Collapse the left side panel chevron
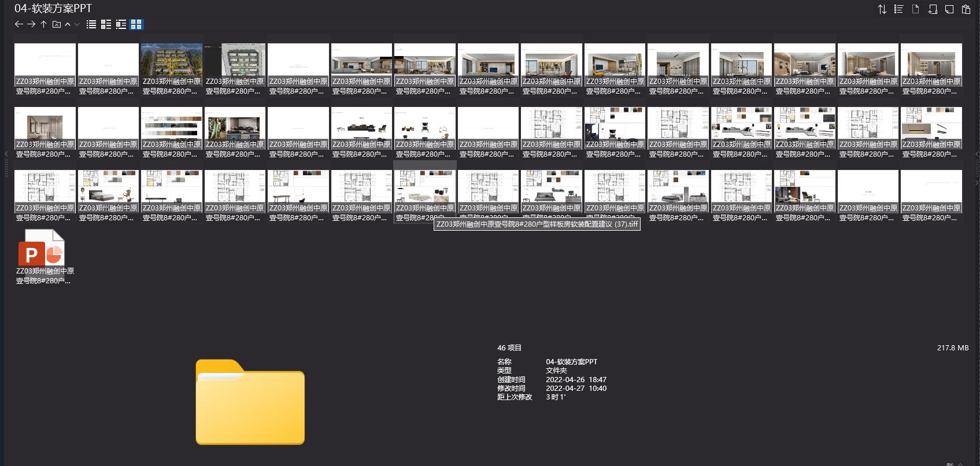This screenshot has width=980, height=466. [6, 154]
